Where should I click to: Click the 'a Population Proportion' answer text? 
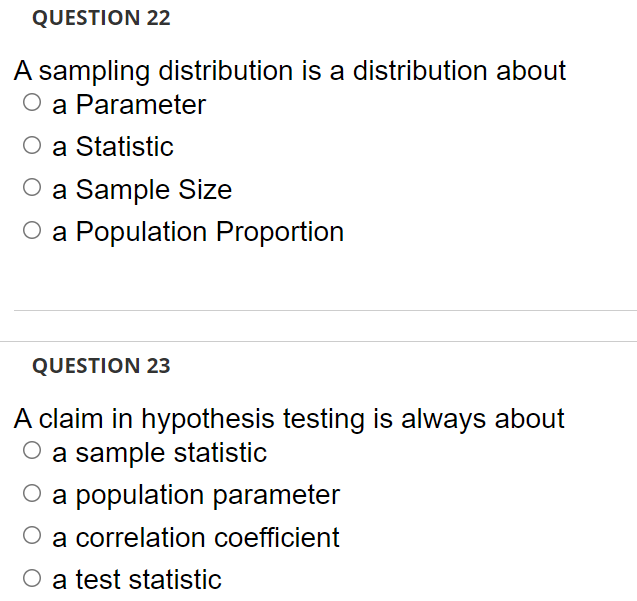tap(198, 232)
